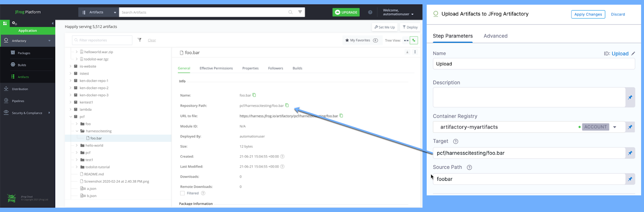Click the Clear link next to the filter

[152, 40]
